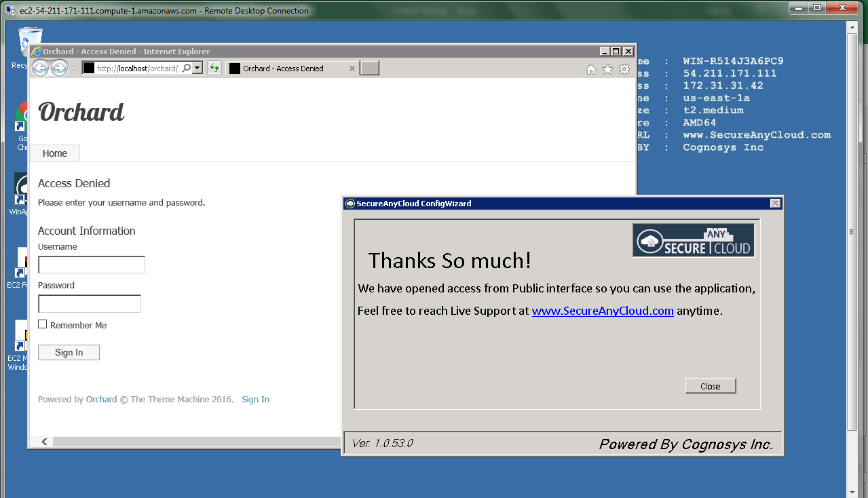Click the IE forward navigation arrow
The height and width of the screenshot is (498, 868).
coord(59,68)
